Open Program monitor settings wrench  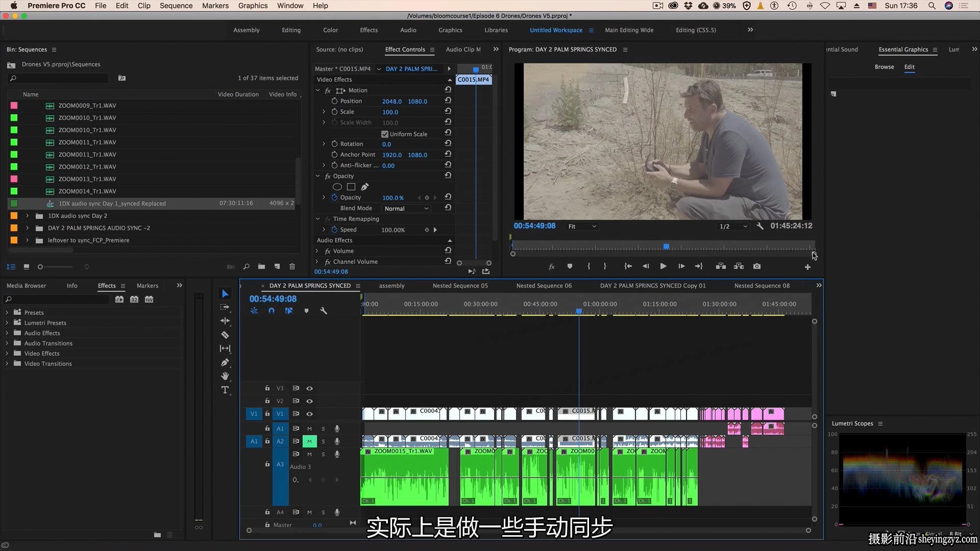(760, 226)
